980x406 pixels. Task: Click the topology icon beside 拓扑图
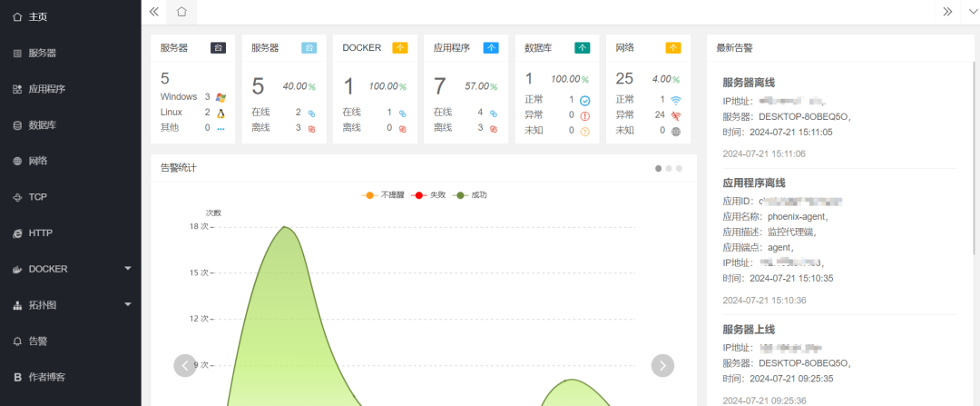click(x=17, y=305)
